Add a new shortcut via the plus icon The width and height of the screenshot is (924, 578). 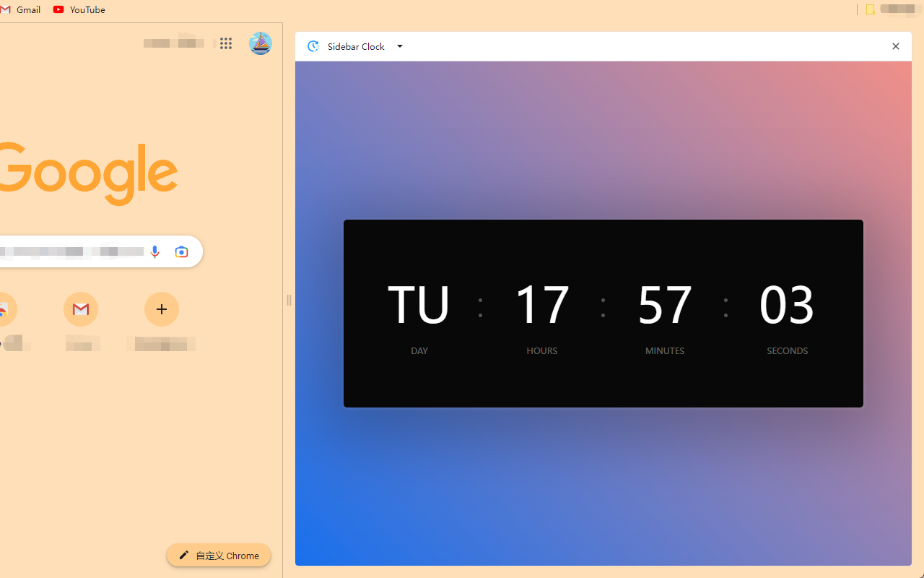[x=161, y=309]
